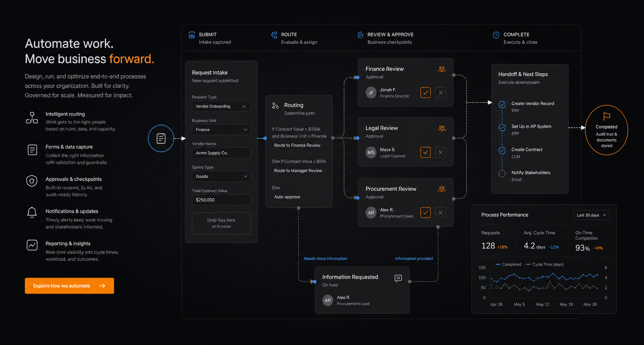Click the Handoff & Next Steps title
The width and height of the screenshot is (644, 345).
(x=523, y=74)
